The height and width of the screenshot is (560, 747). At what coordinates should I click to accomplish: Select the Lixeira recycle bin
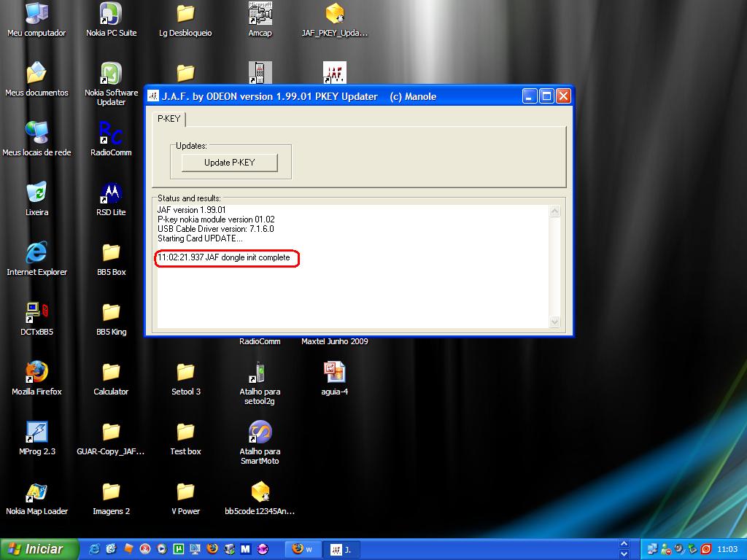(36, 200)
